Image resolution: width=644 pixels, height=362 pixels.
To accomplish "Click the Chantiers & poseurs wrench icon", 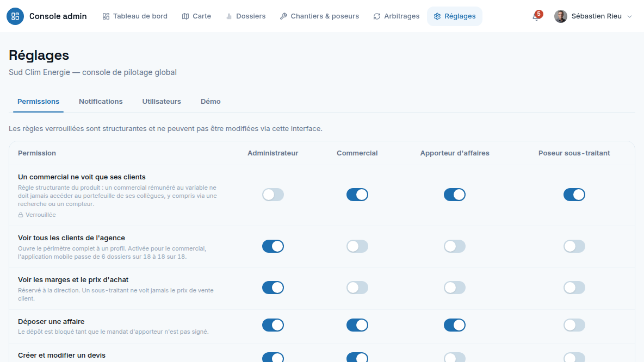I will [283, 16].
